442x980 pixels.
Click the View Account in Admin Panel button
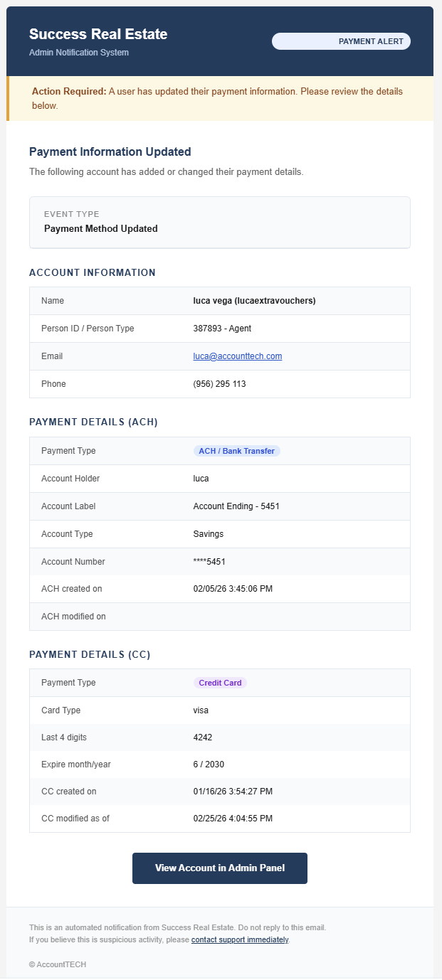coord(219,868)
